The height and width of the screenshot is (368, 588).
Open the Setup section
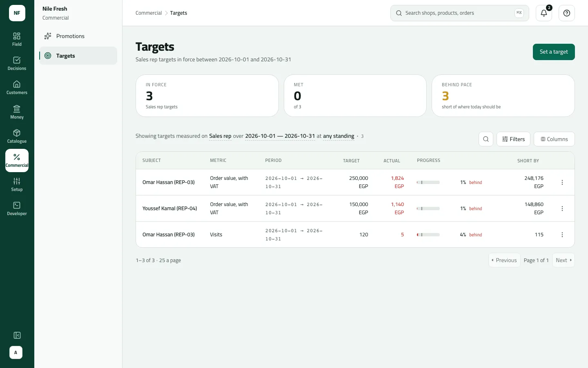point(17,184)
